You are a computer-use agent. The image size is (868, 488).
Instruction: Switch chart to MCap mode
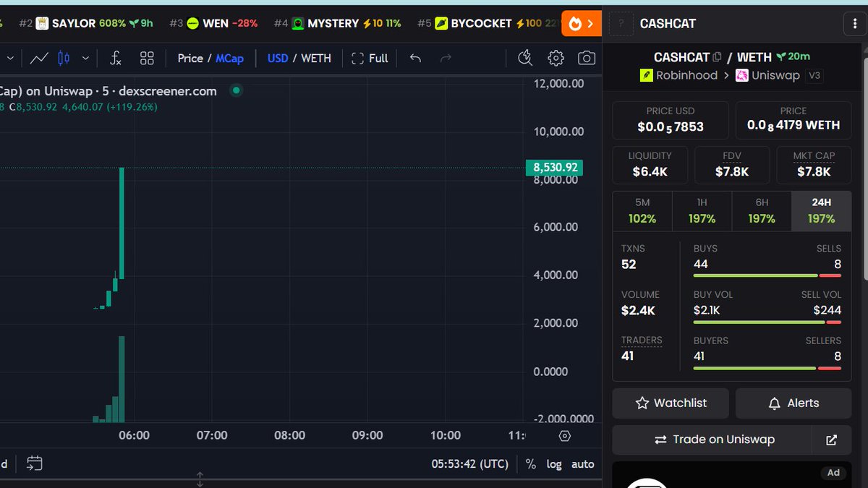(229, 58)
